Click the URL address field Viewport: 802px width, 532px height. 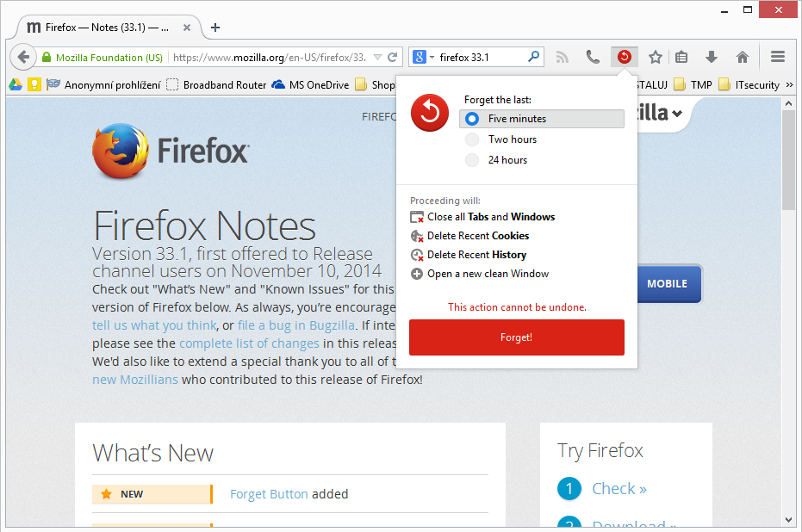pos(270,57)
